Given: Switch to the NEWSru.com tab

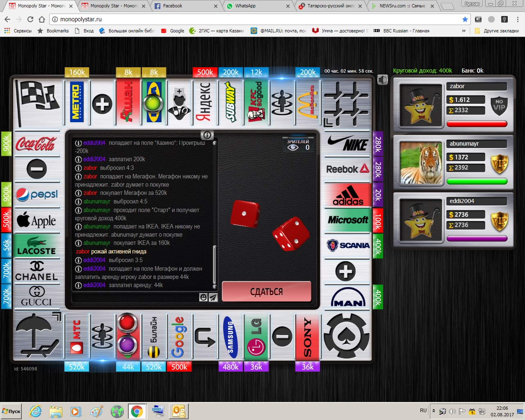Looking at the screenshot, I should pos(403,6).
